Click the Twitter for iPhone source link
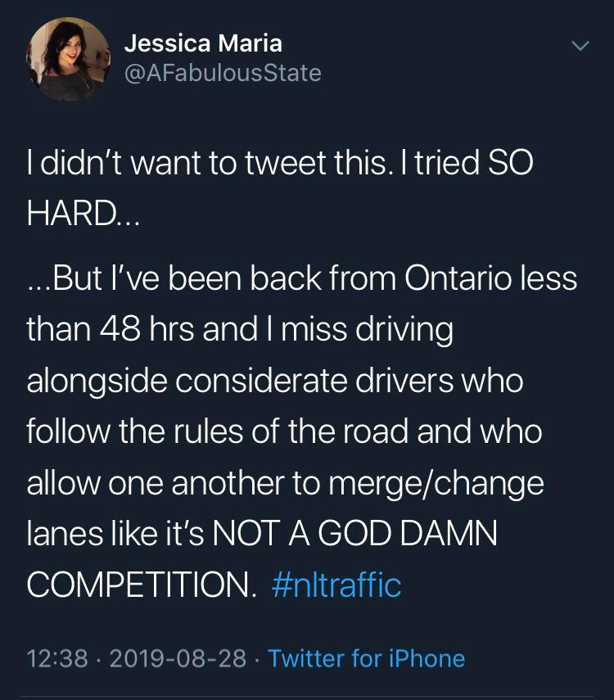Viewport: 614px width, 700px height. [366, 657]
